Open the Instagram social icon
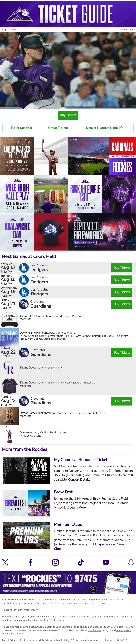The height and width of the screenshot is (644, 136). pos(55,562)
